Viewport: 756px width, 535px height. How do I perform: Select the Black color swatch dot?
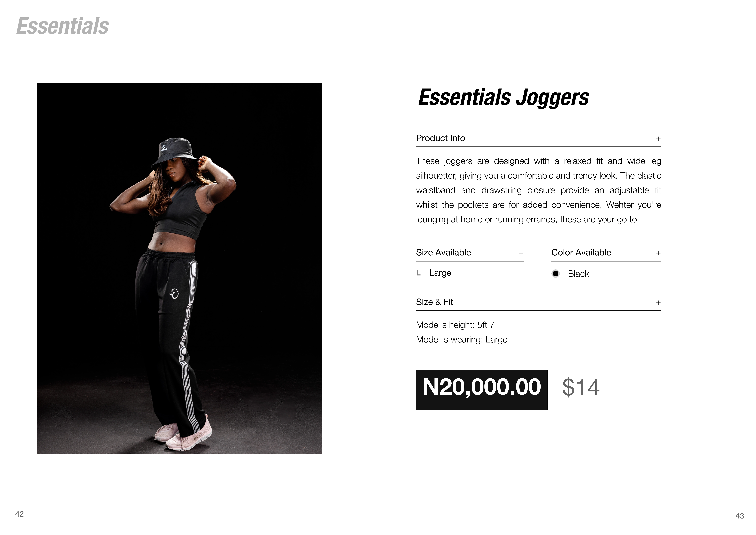[555, 273]
